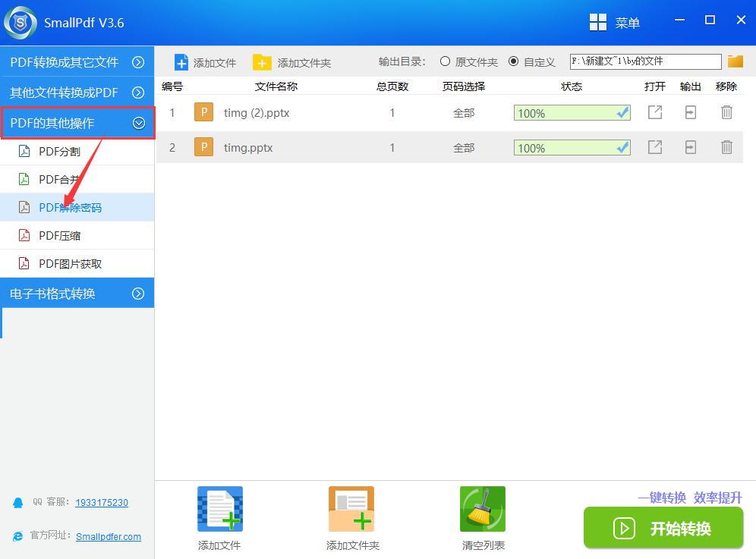Click the SmallPdf shield logo

tap(20, 22)
